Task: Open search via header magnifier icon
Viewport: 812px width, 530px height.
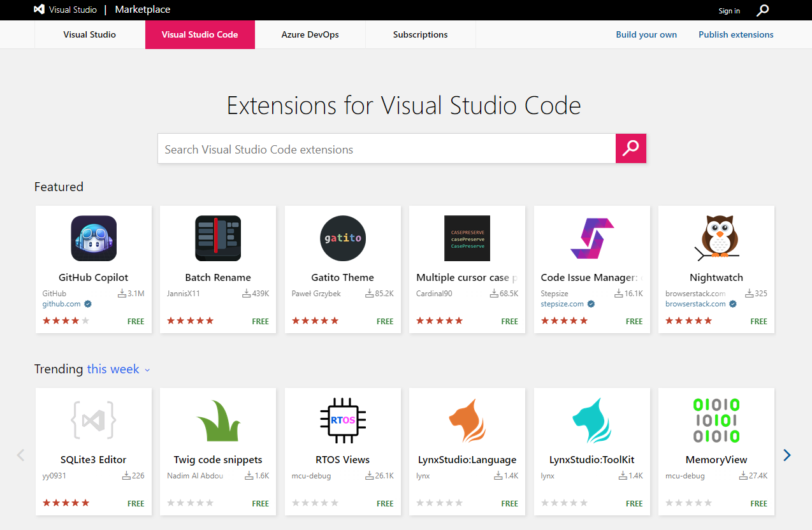Action: click(763, 10)
